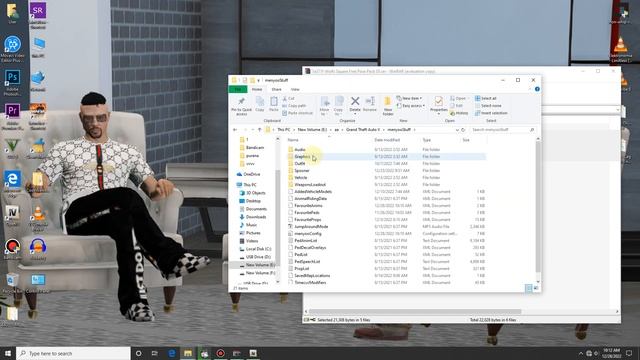Viewport: 640px width, 360px height.
Task: Open the Delete button dropdown arrow
Action: point(355,113)
